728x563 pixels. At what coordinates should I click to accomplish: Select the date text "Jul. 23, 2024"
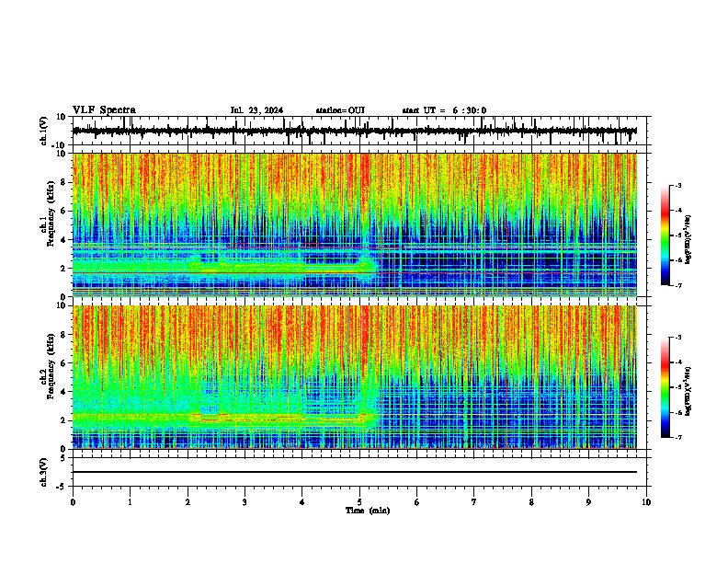pos(256,110)
